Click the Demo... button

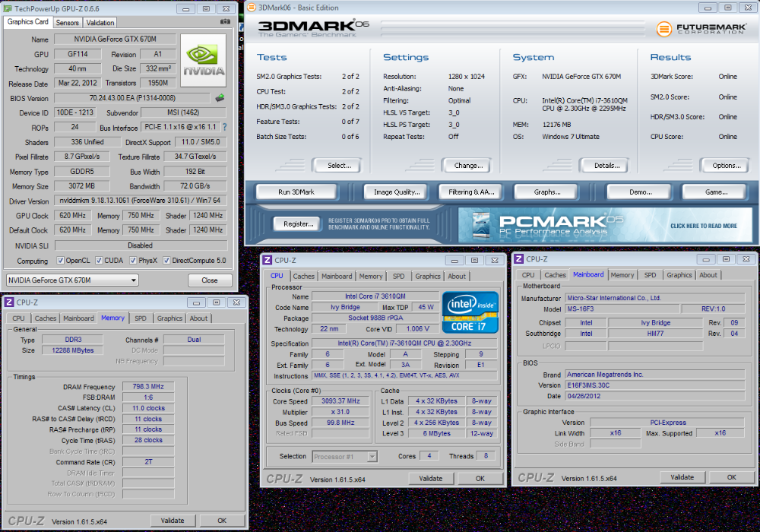click(640, 192)
